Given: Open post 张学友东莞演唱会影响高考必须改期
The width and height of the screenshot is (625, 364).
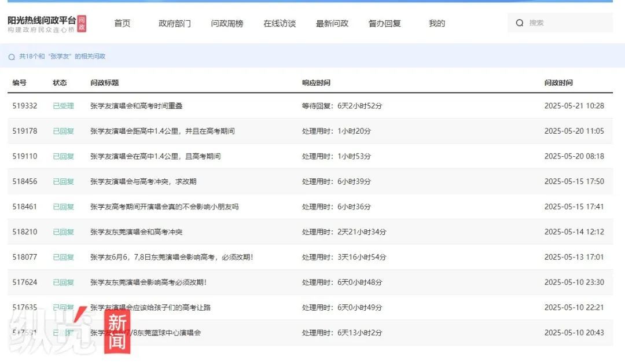Looking at the screenshot, I should [x=148, y=282].
